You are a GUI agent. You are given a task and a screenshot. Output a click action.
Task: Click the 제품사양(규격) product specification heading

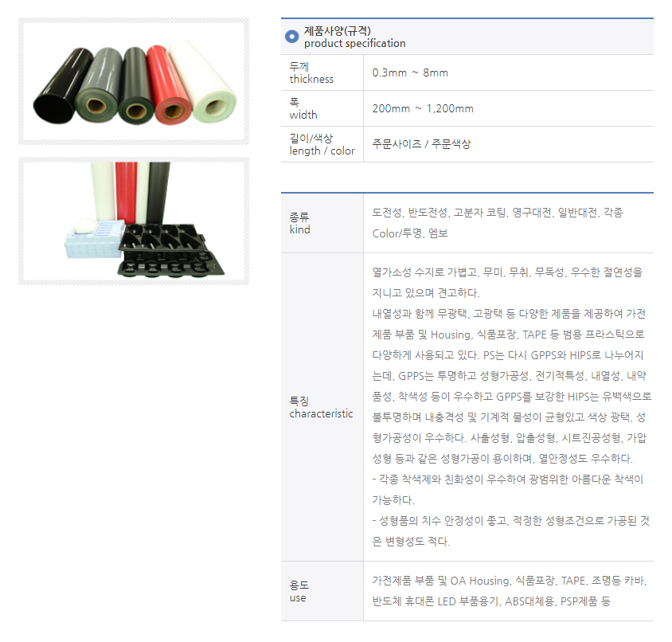coord(354,37)
